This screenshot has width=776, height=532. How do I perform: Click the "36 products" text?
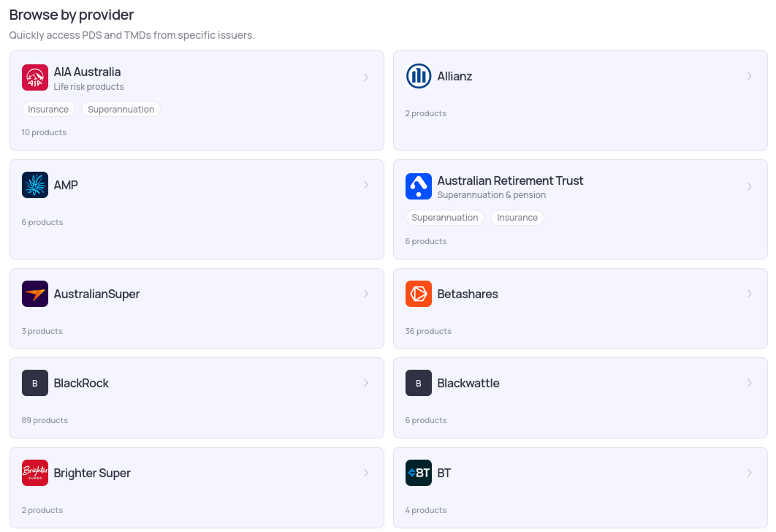pyautogui.click(x=428, y=331)
